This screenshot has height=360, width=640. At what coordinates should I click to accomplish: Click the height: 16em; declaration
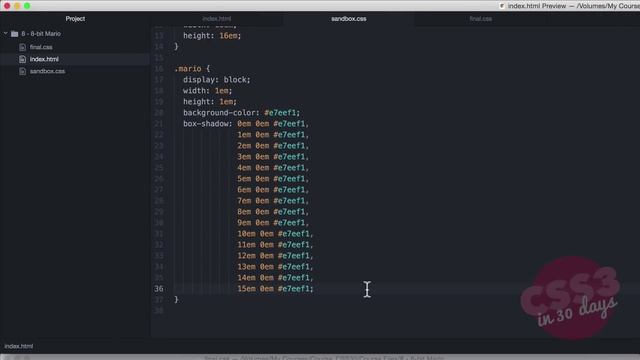coord(212,36)
